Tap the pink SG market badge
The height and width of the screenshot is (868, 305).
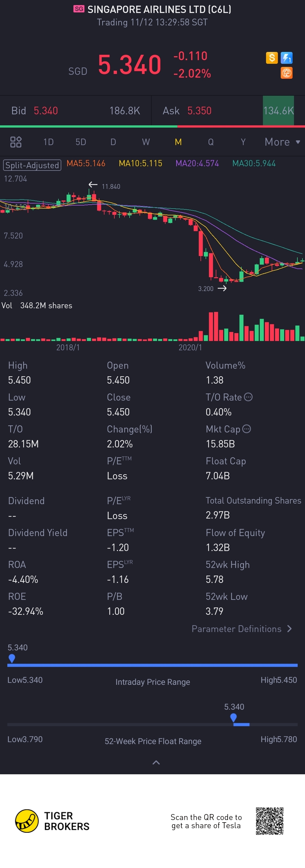[x=79, y=9]
